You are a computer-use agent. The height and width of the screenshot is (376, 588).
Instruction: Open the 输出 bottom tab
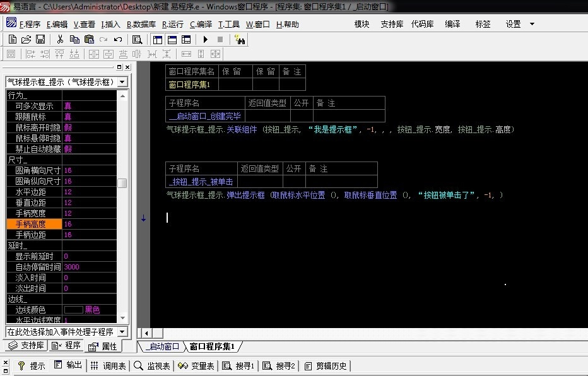(x=68, y=365)
